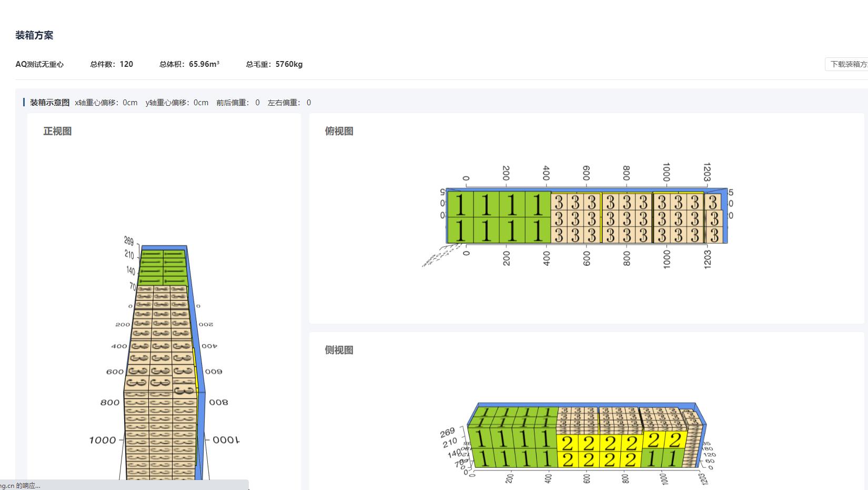Click the green cargo-1 block in top view
Image resolution: width=868 pixels, height=490 pixels.
click(x=498, y=217)
